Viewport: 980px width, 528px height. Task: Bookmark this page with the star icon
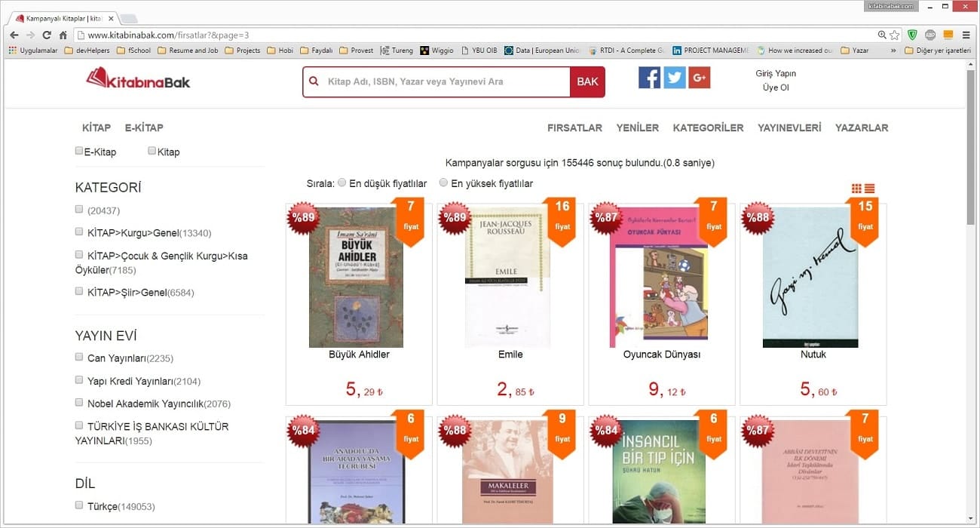(895, 35)
